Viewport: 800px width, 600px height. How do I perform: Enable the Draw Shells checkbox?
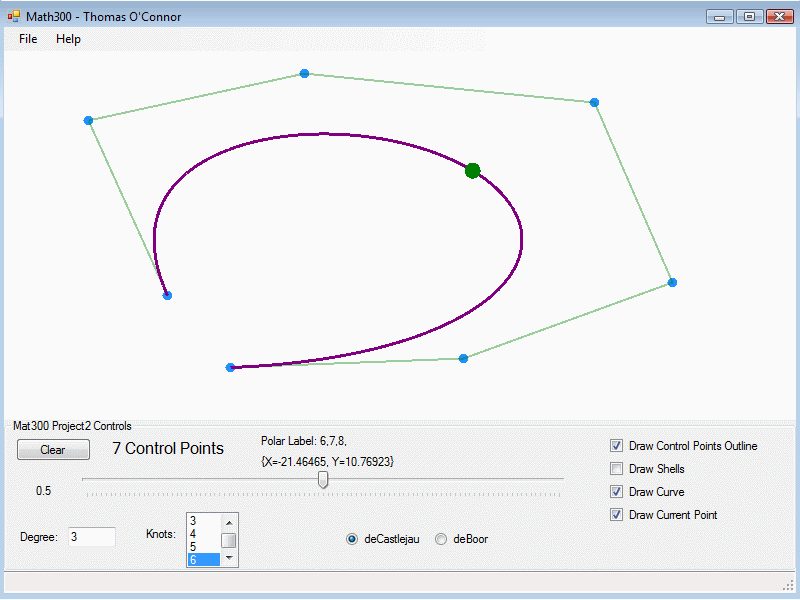(x=616, y=468)
